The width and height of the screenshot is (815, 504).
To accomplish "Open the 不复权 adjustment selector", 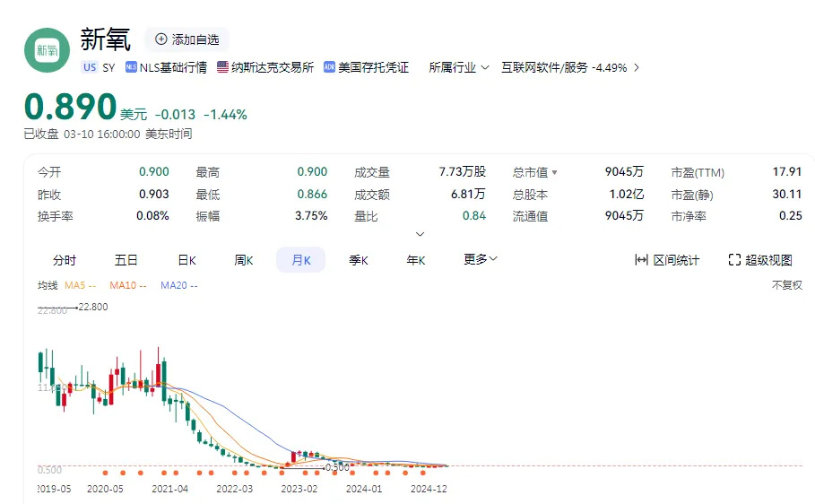I will click(x=787, y=285).
